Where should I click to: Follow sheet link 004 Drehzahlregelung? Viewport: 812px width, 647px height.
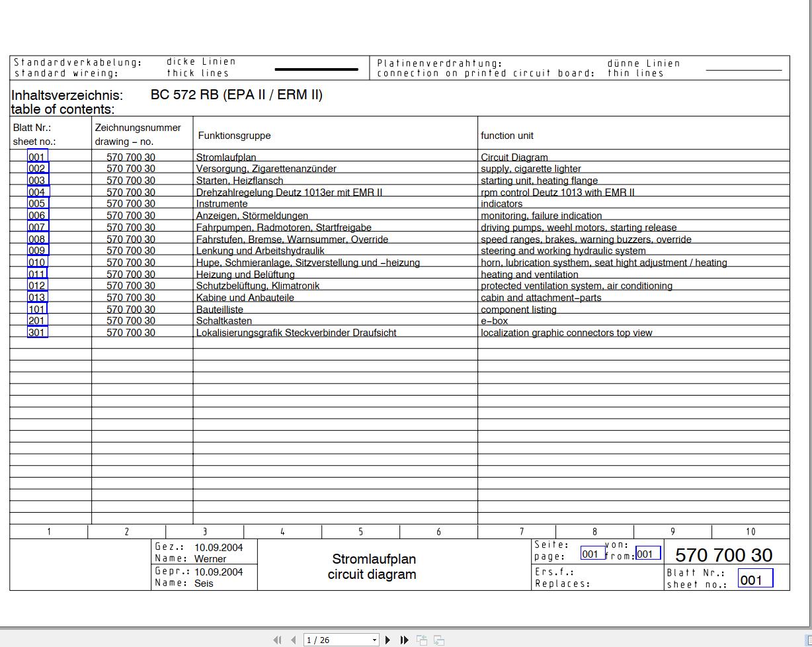38,193
